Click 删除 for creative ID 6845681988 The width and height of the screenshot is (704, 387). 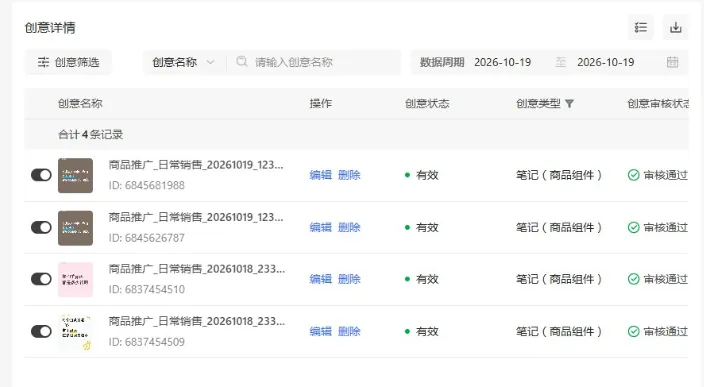349,175
